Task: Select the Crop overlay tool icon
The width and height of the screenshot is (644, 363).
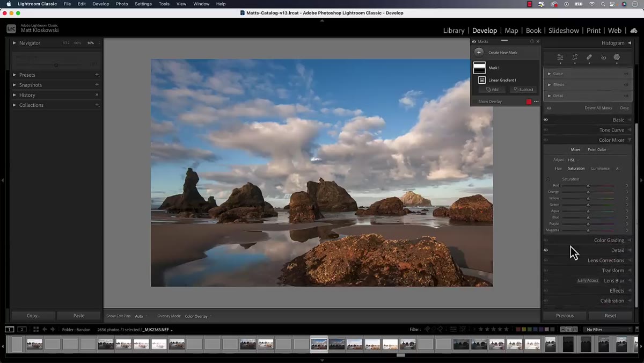Action: point(575,57)
